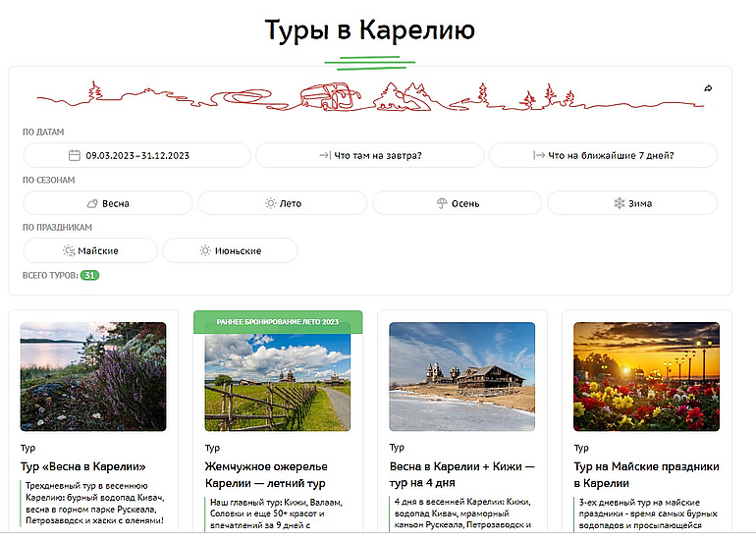Click the 'Раннее бронирование лето 2023' banner
Screen dimensions: 756x540
(278, 322)
